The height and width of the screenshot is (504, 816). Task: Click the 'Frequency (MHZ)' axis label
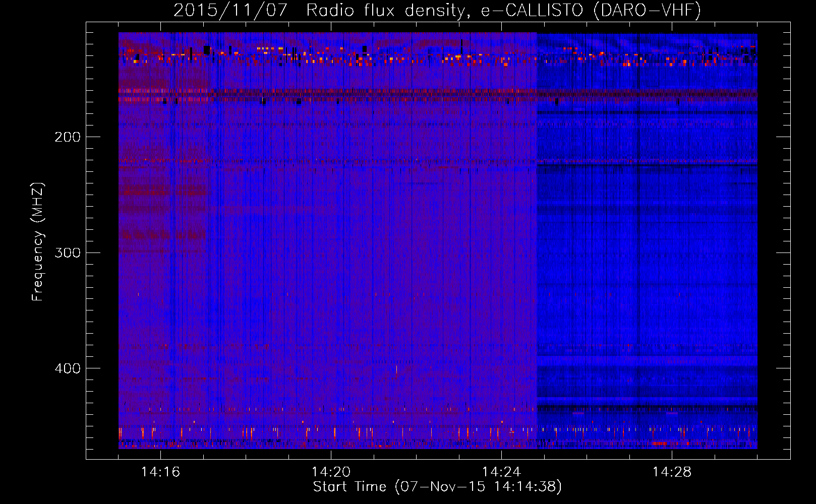38,241
